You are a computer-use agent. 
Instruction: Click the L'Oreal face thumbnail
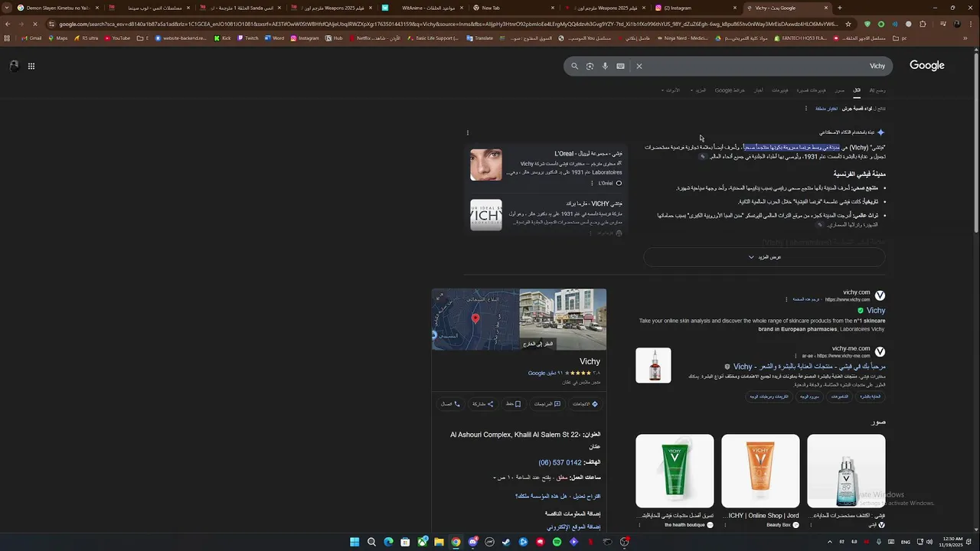[486, 165]
